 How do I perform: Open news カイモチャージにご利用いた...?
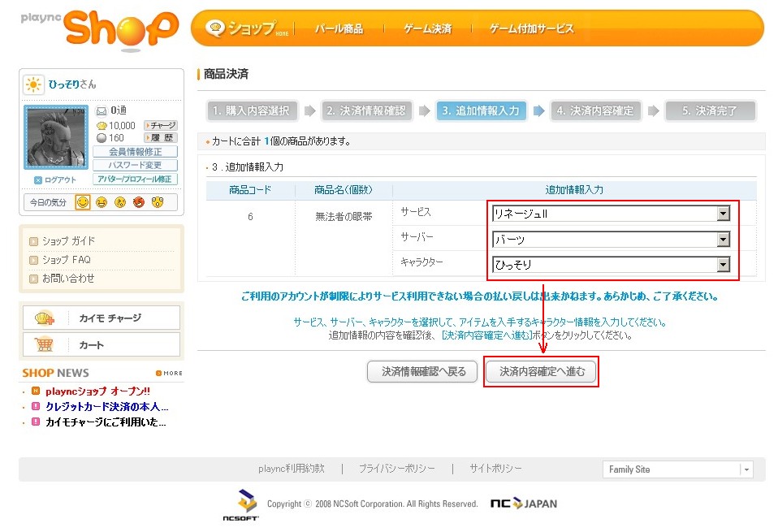tap(106, 422)
